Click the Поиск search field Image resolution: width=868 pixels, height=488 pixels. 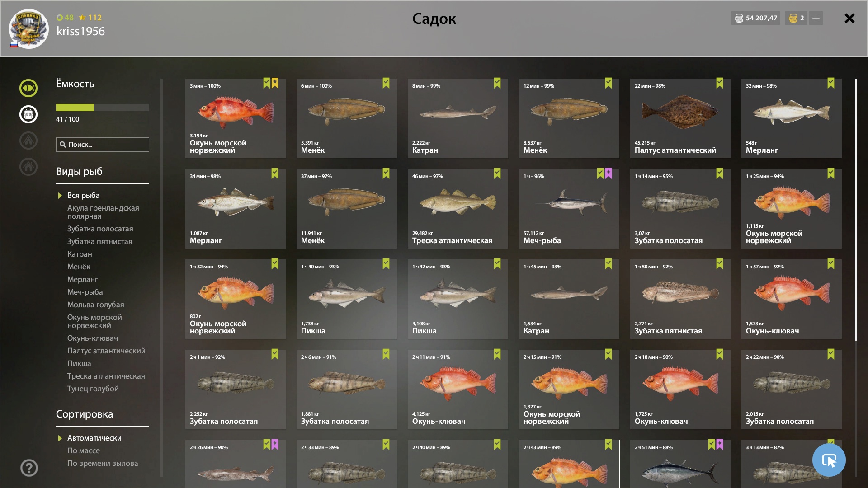[x=103, y=145]
